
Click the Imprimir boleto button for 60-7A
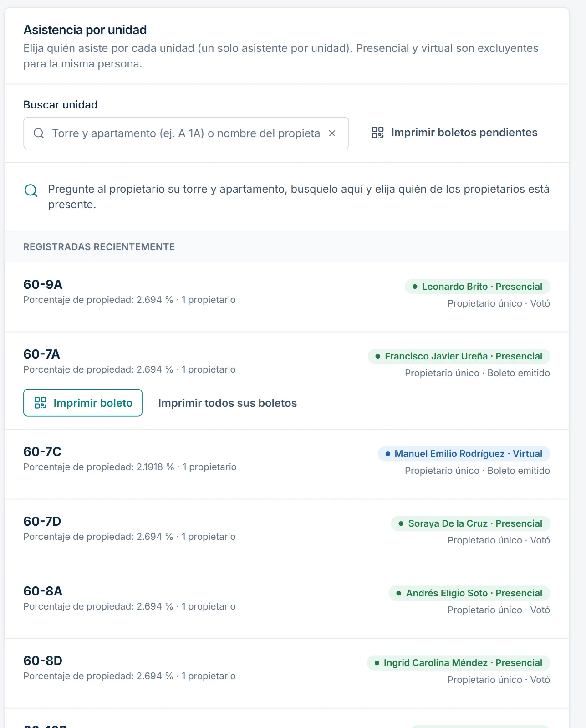tap(83, 403)
